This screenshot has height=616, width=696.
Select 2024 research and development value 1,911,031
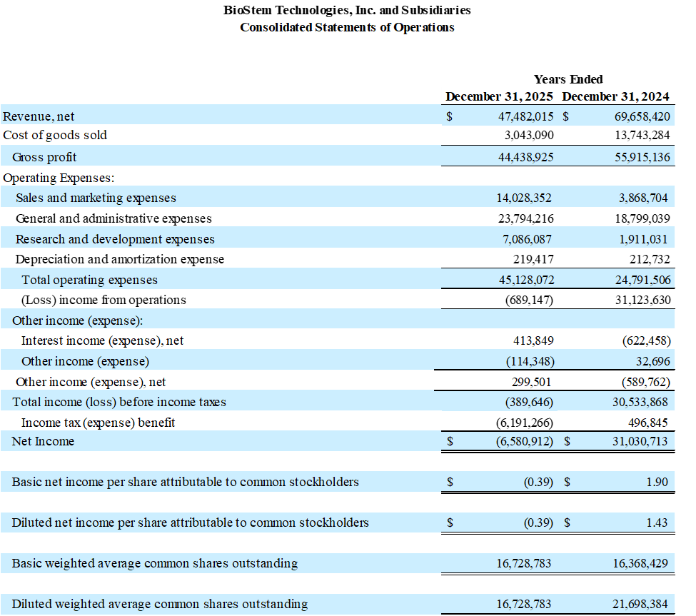pyautogui.click(x=645, y=239)
